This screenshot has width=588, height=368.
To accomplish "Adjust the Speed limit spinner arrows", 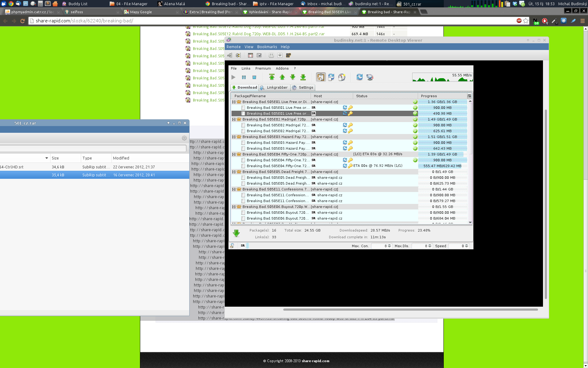I will 466,246.
